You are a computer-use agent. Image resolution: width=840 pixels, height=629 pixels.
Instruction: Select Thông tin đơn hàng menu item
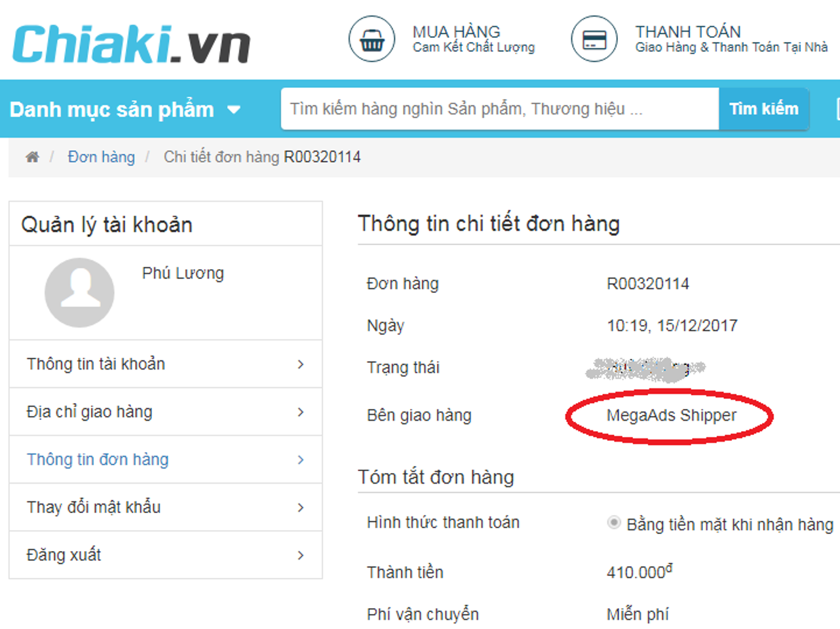[166, 459]
